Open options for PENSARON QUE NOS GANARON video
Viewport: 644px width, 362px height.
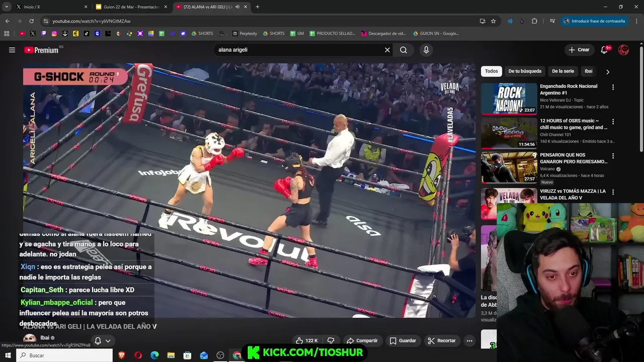click(x=613, y=156)
